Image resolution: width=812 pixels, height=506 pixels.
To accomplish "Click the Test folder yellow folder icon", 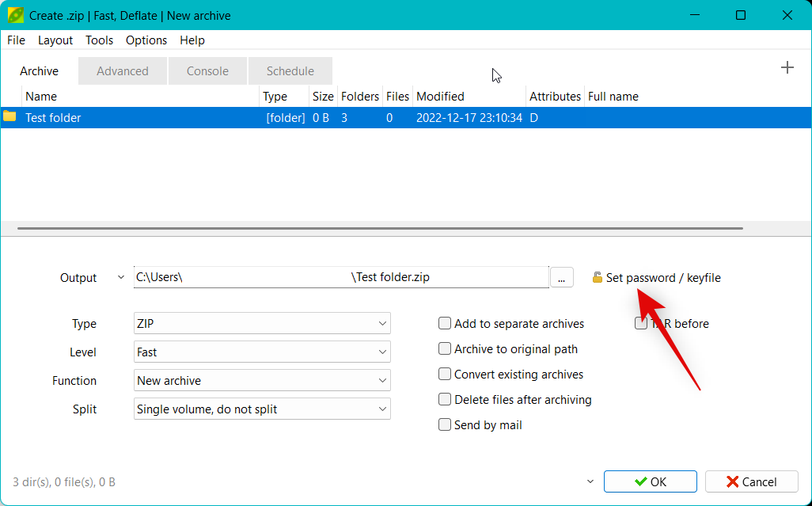I will tap(9, 117).
